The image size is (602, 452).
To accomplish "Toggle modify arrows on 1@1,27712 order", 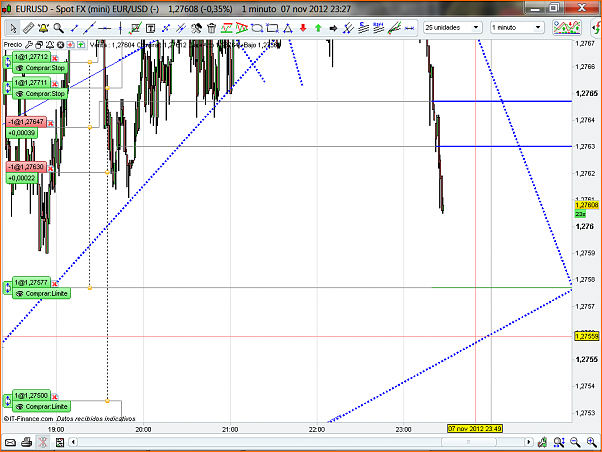I will click(x=8, y=62).
